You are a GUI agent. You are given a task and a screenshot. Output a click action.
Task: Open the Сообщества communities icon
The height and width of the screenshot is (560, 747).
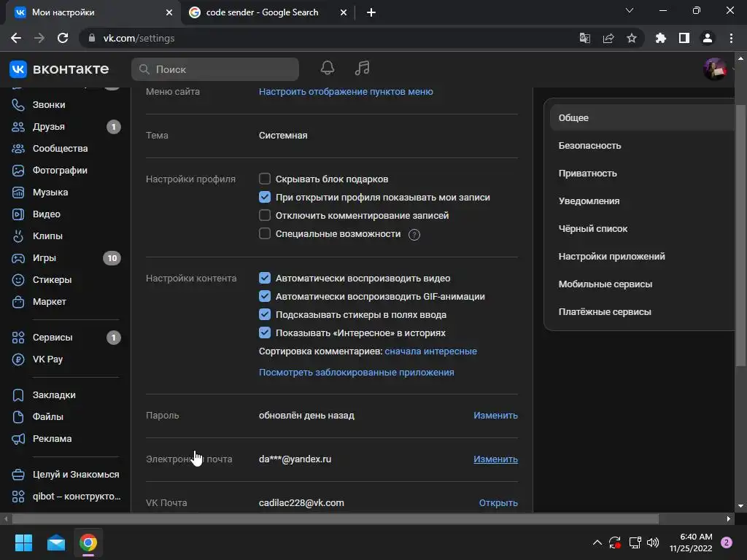tap(18, 149)
